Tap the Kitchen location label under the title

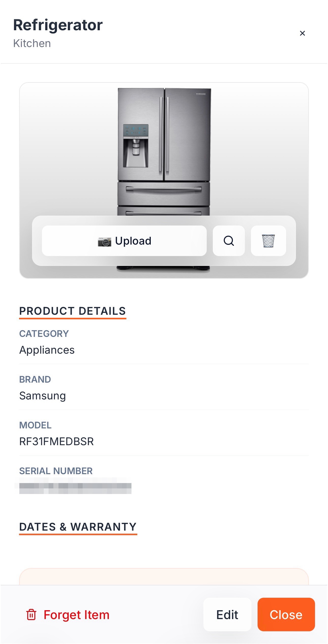click(x=32, y=43)
